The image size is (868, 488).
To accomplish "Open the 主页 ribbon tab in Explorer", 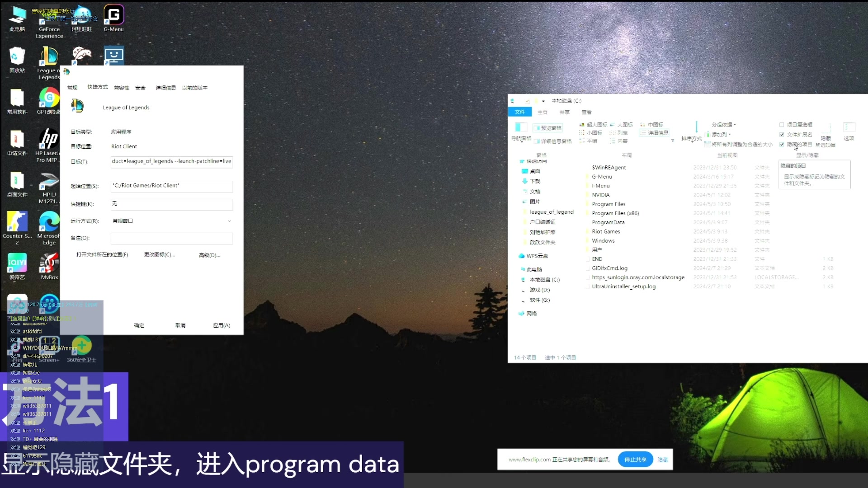I will click(542, 112).
